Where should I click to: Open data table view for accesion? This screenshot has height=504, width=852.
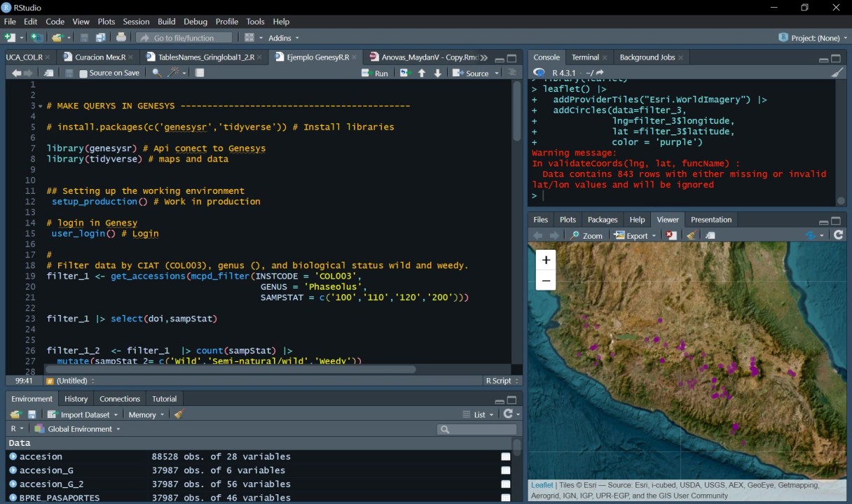(506, 457)
